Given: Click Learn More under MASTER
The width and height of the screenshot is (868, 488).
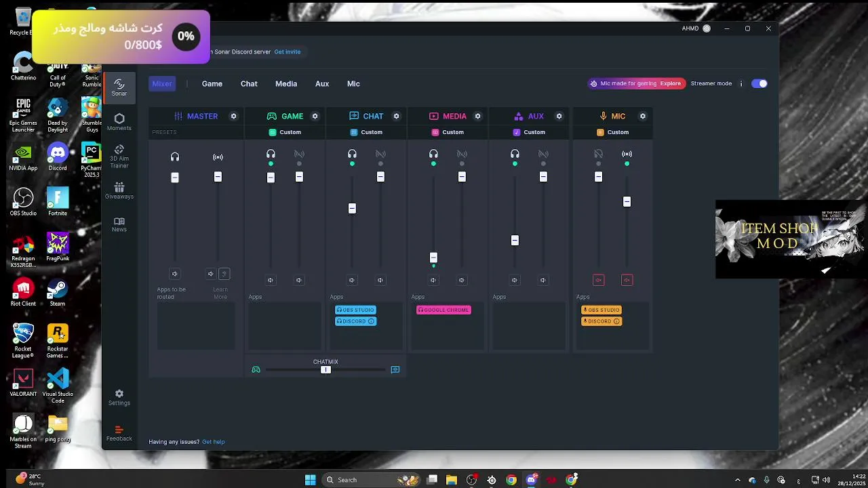Looking at the screenshot, I should [220, 293].
